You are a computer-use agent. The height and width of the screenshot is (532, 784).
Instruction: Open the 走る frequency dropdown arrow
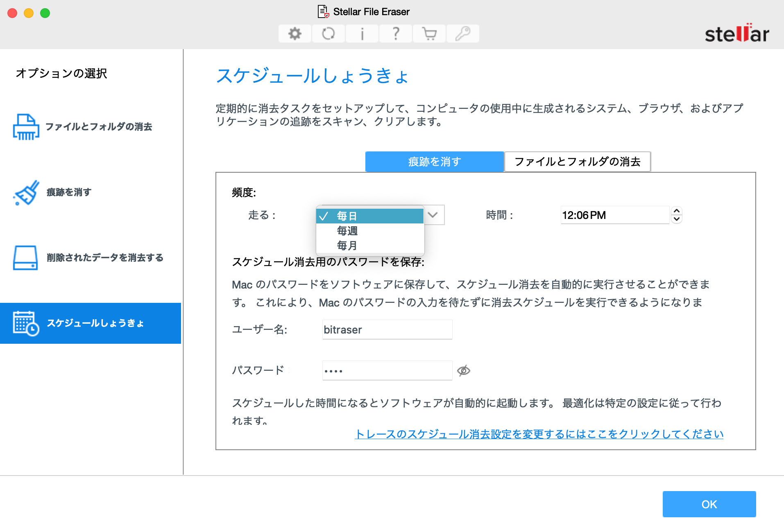click(x=433, y=215)
